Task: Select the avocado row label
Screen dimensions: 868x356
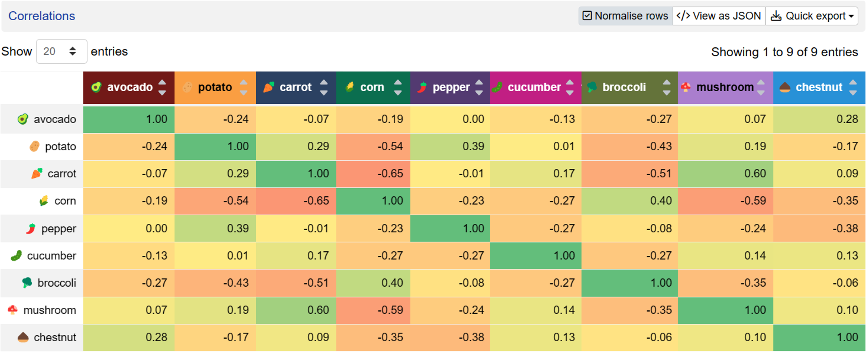Action: [x=55, y=119]
